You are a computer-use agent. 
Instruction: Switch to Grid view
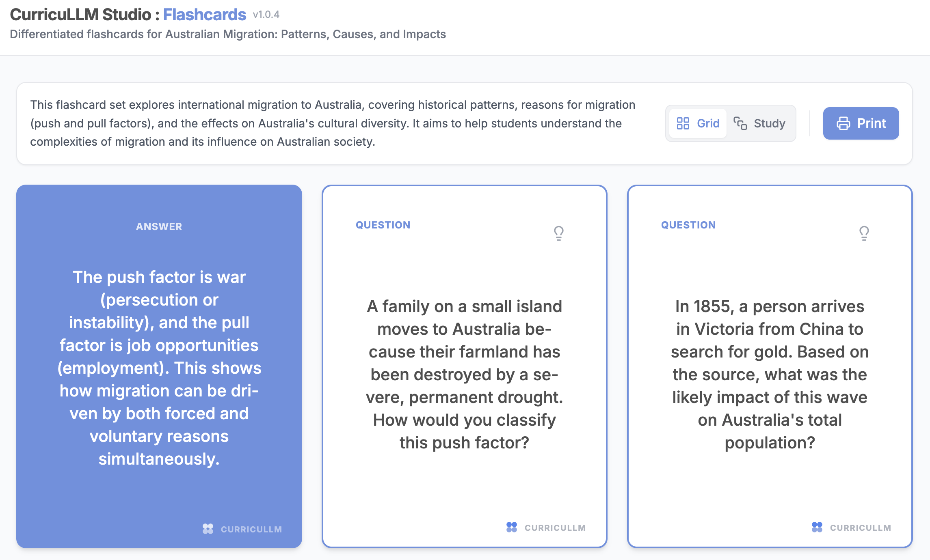[698, 123]
